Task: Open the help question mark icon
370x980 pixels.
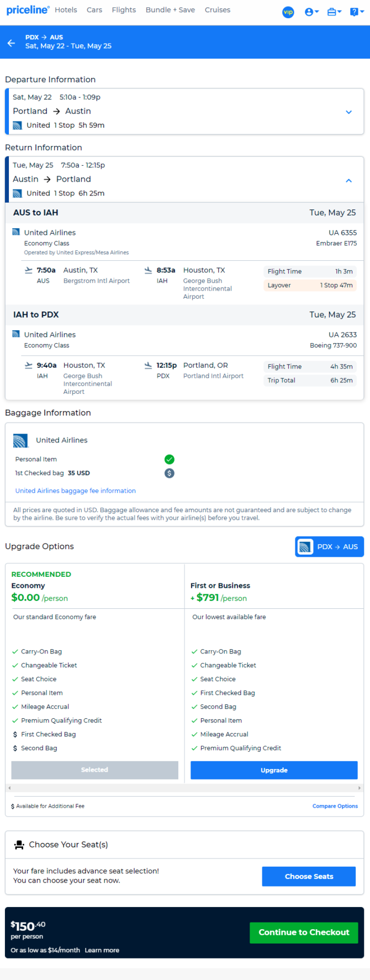Action: click(x=357, y=12)
